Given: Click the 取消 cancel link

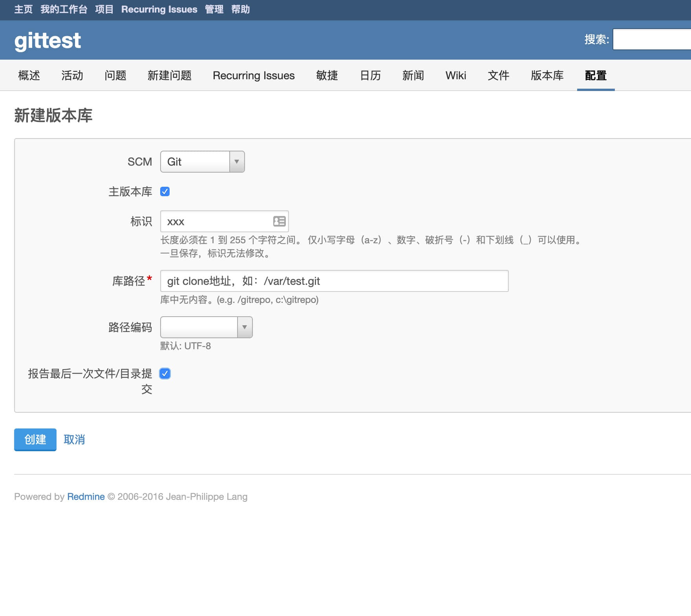Looking at the screenshot, I should click(x=75, y=439).
